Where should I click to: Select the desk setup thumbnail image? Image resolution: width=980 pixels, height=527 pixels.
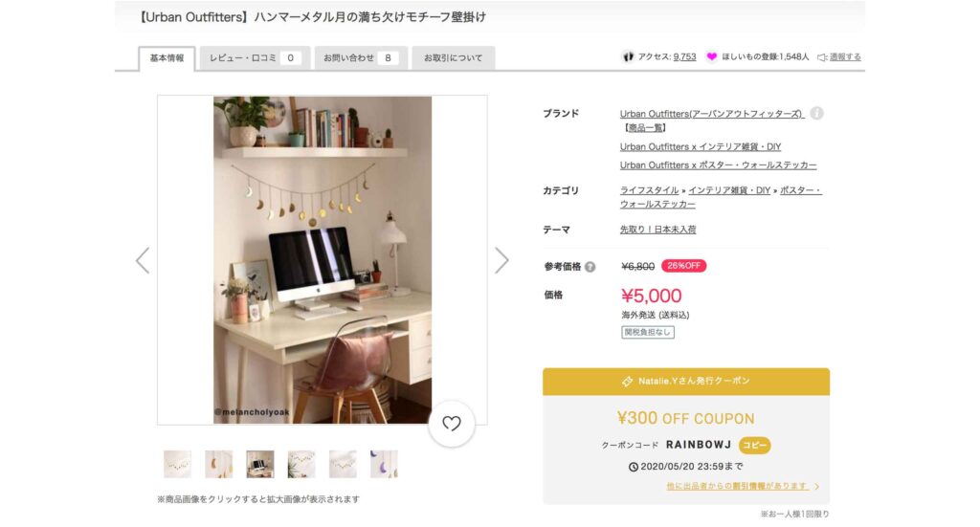click(260, 464)
